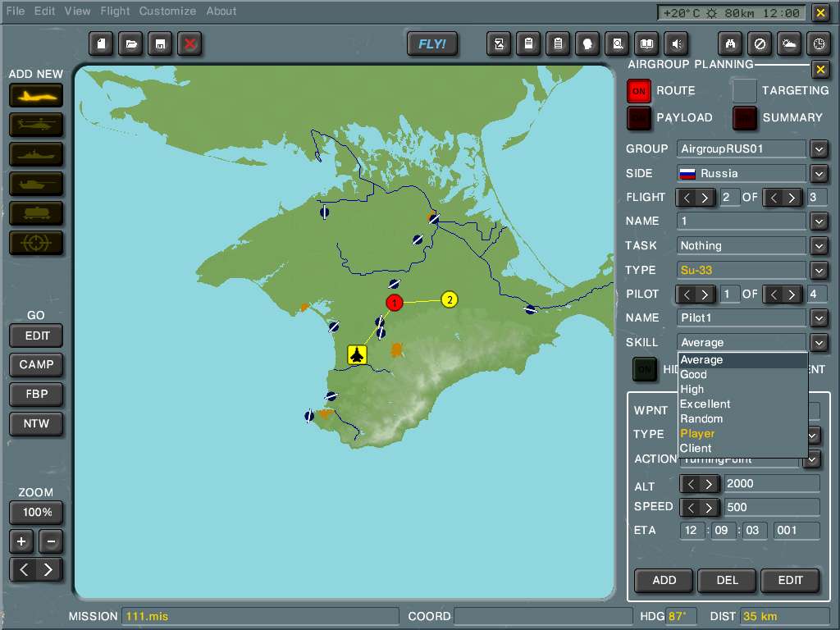Toggle the SUMMARY panel button

click(x=745, y=118)
